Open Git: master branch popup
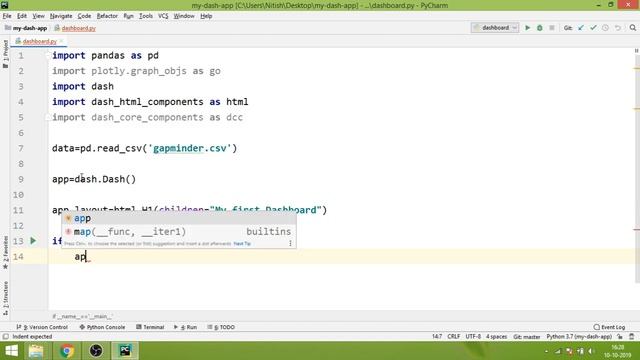This screenshot has height=360, width=640. 527,337
